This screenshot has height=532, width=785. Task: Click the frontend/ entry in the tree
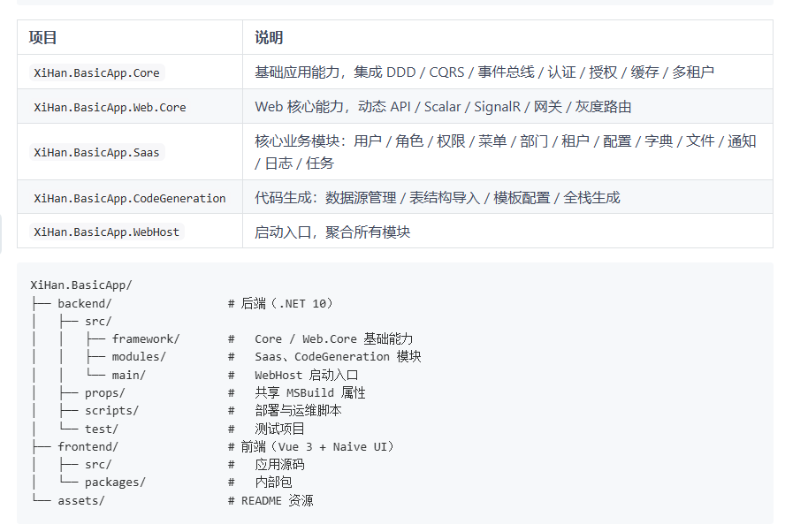point(88,446)
